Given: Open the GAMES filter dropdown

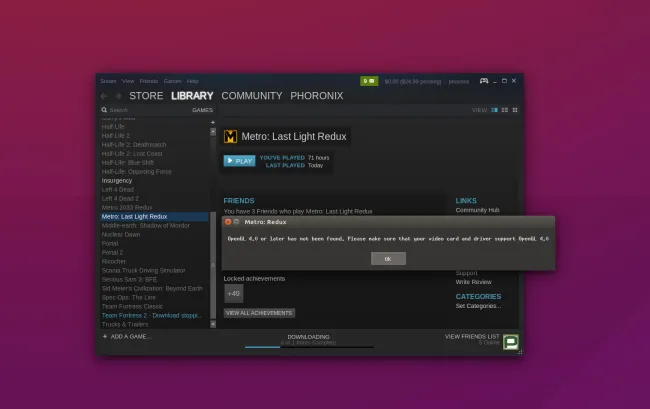Looking at the screenshot, I should [x=202, y=110].
